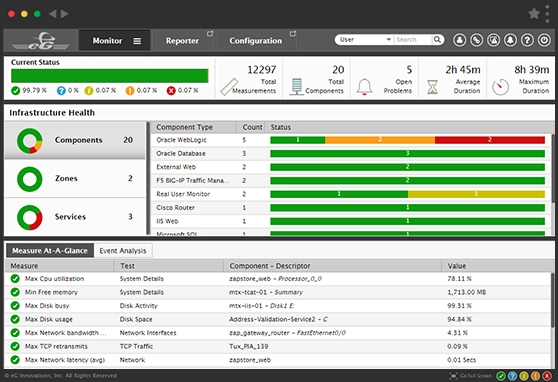The image size is (558, 382).
Task: Click the Monitor hamburger menu icon
Action: click(137, 41)
